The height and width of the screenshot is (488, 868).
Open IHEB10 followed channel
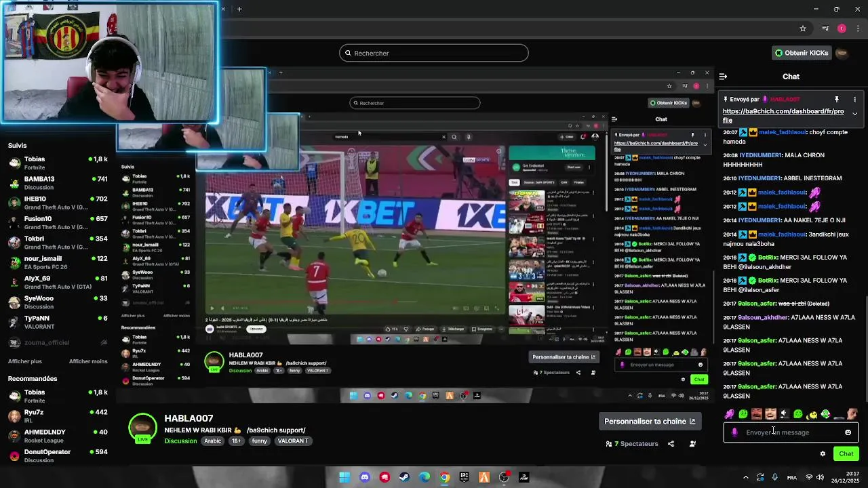58,203
